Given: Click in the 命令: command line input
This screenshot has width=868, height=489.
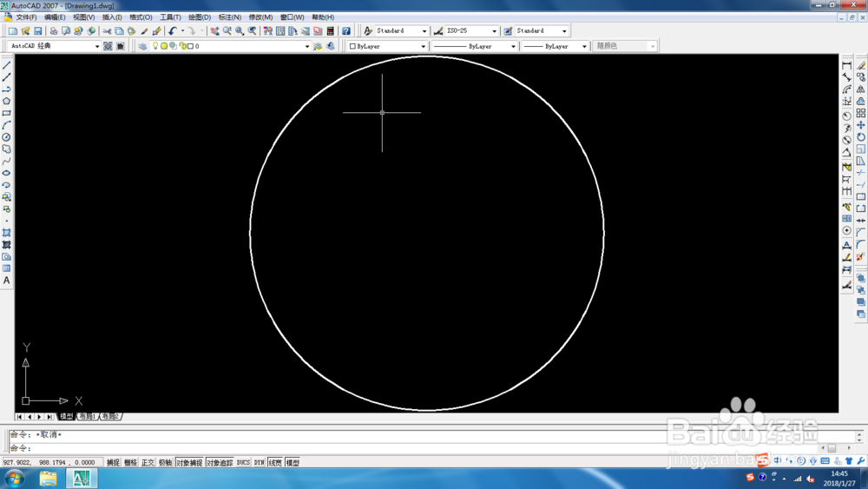Looking at the screenshot, I should coord(415,448).
